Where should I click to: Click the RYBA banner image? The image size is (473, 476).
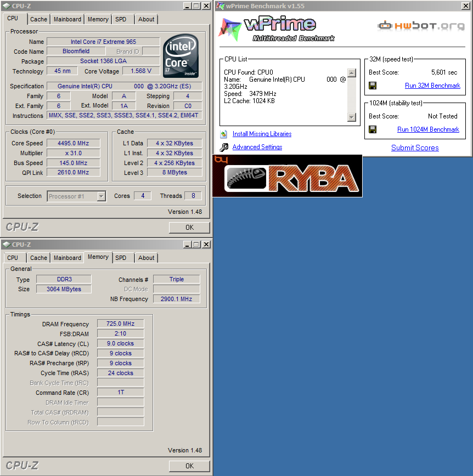click(288, 176)
